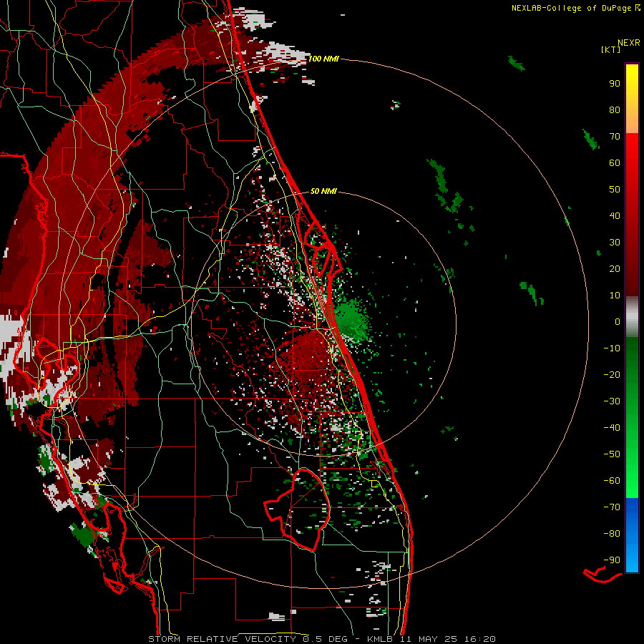Click the 10 knot value on the color scale

pos(615,296)
